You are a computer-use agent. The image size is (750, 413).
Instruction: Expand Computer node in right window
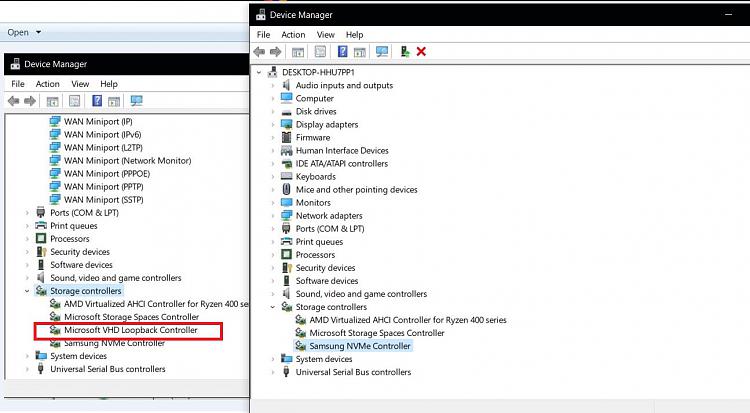tap(273, 99)
